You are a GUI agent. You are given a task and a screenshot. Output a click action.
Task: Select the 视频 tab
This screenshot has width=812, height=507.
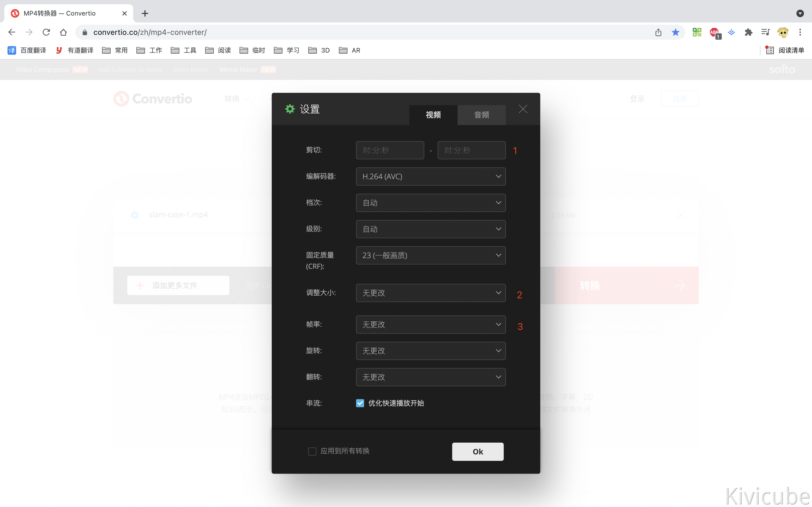point(433,115)
